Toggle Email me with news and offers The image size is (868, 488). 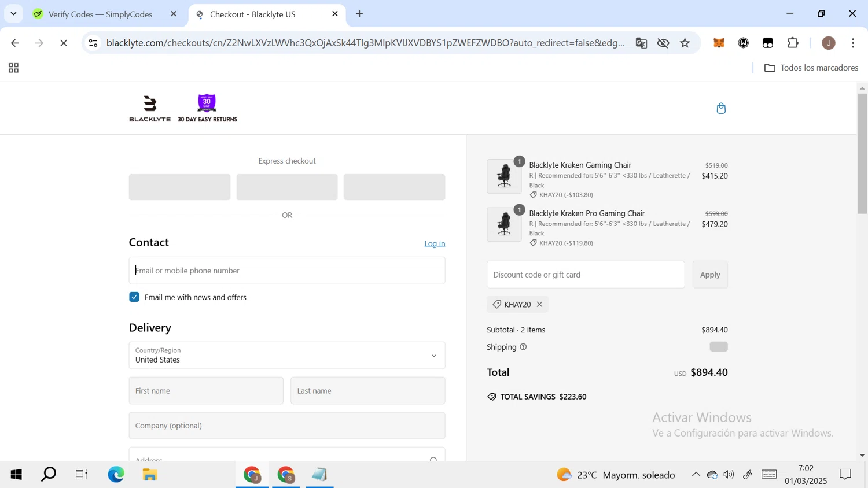point(134,297)
